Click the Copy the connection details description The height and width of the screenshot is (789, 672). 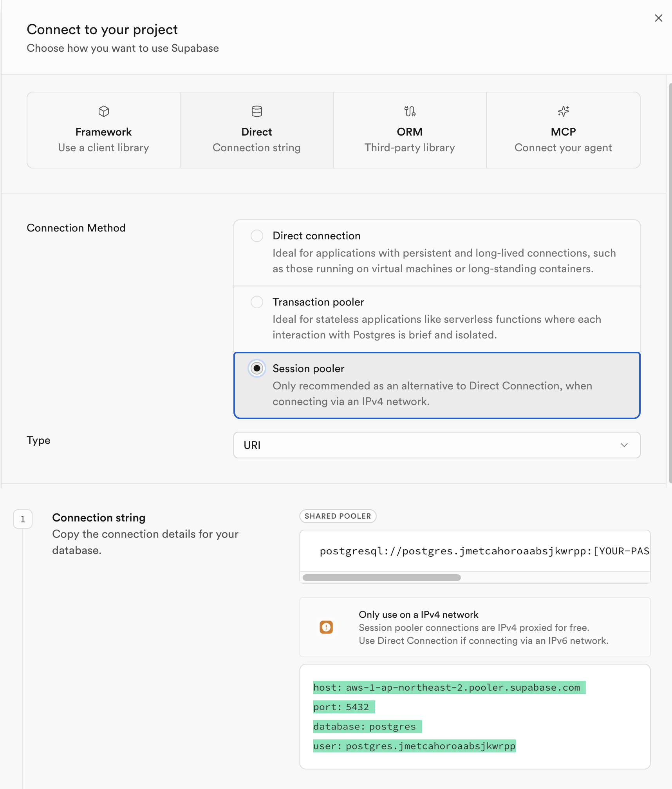click(x=145, y=542)
